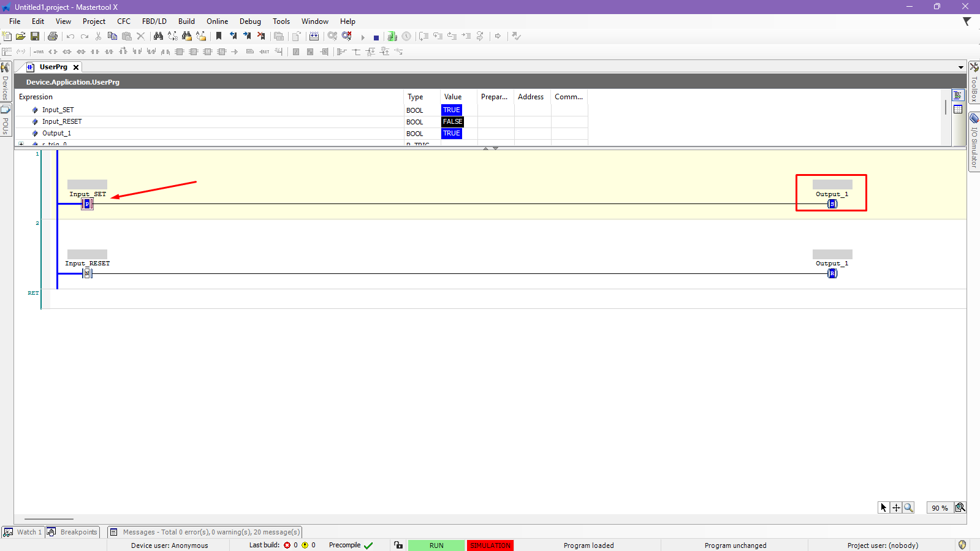Open the Online menu
Image resolution: width=980 pixels, height=551 pixels.
(x=217, y=21)
